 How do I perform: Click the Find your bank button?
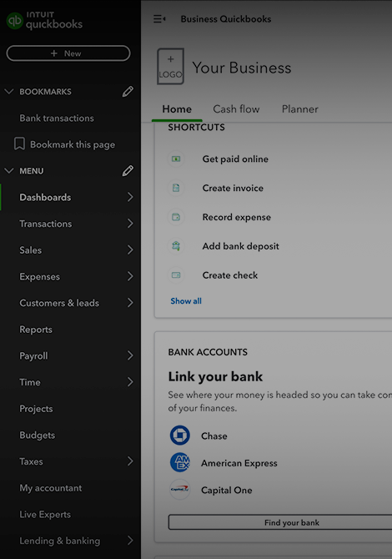point(280,522)
